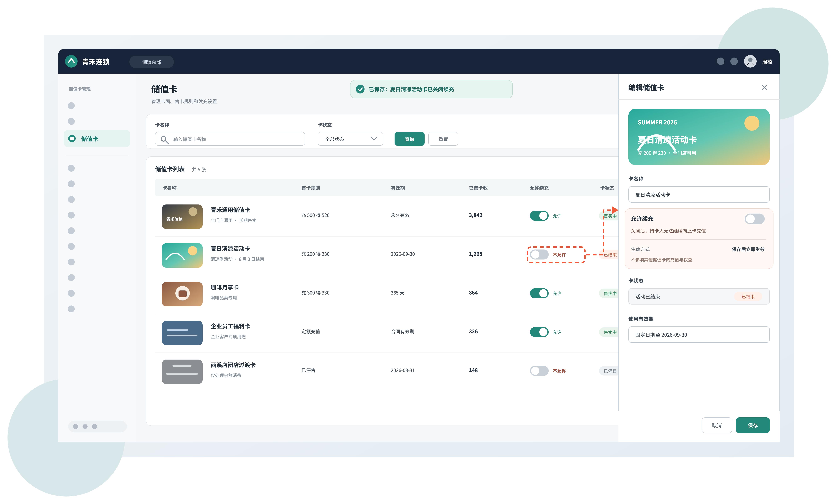The image size is (836, 504).
Task: Toggle 允许续充 for 夏日清凉活动卡 row
Action: [x=539, y=255]
